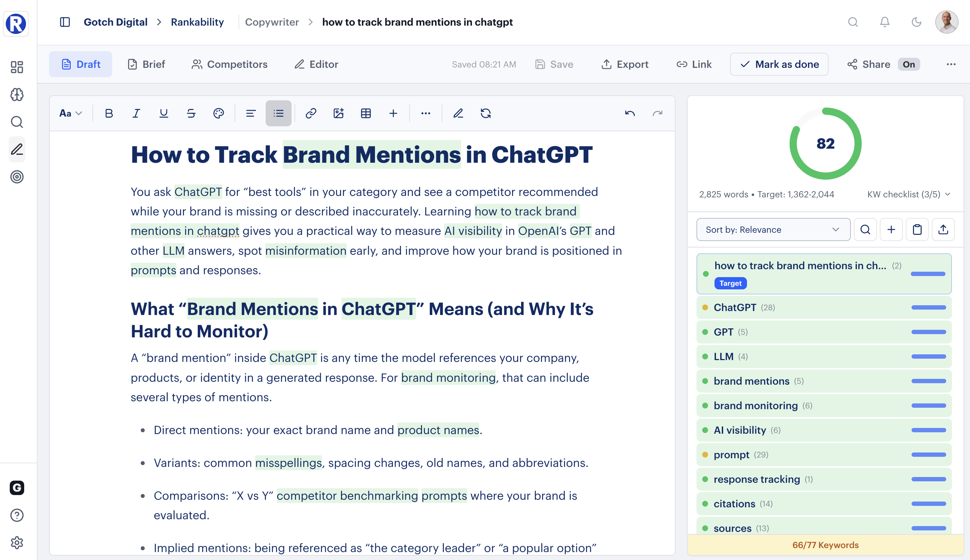Click the green 82 score ring
This screenshot has width=970, height=560.
tap(825, 144)
